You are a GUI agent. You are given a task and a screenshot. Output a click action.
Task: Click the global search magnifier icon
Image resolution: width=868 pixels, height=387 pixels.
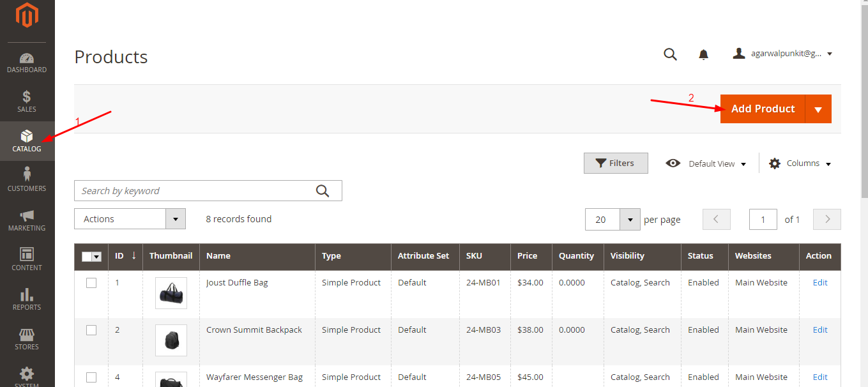click(x=670, y=54)
